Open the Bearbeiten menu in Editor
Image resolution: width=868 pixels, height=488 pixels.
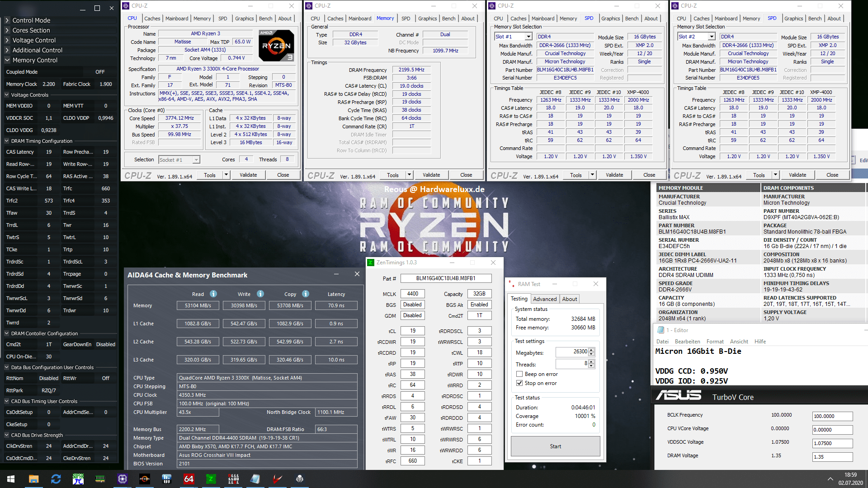coord(687,342)
